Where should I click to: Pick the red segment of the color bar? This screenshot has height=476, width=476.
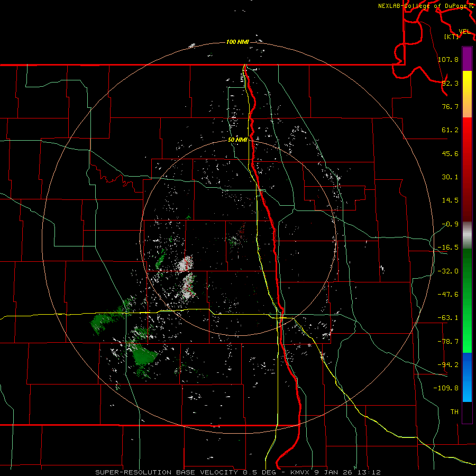click(x=467, y=169)
